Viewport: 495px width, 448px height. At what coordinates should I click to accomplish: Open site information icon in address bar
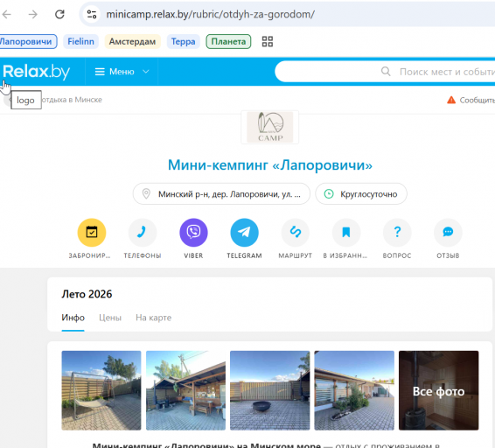(92, 14)
